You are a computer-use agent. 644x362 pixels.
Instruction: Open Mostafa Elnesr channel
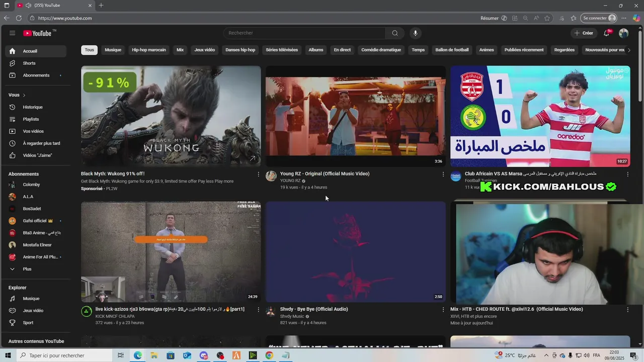click(36, 245)
